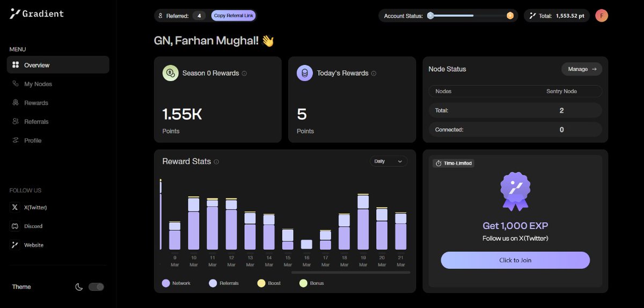This screenshot has width=644, height=308.
Task: Click the Time-Limited timer badge
Action: [453, 163]
